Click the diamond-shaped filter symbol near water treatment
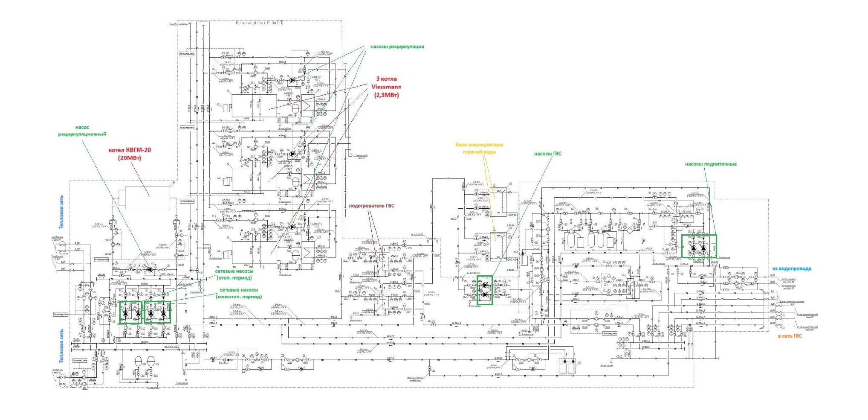This screenshot has height=420, width=868. [630, 230]
